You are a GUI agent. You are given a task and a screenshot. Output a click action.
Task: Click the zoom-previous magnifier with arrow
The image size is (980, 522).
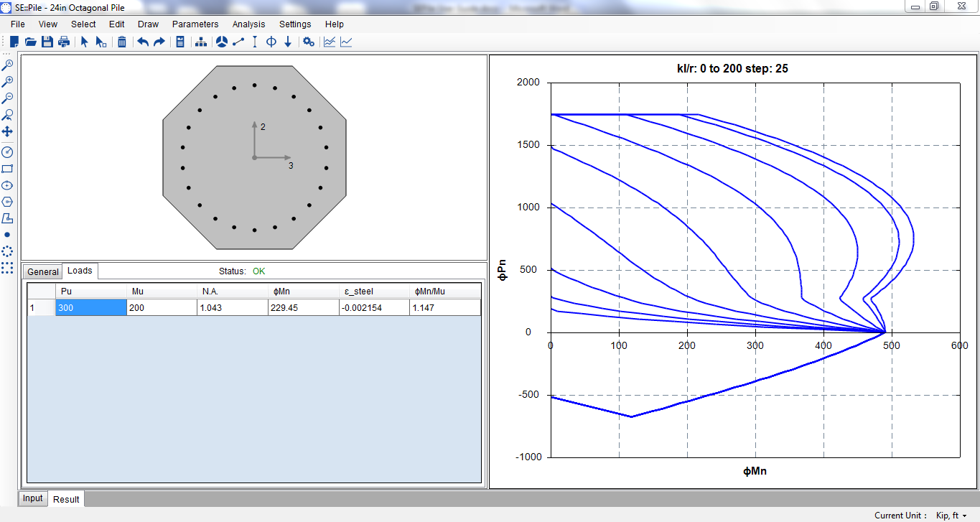coord(7,115)
